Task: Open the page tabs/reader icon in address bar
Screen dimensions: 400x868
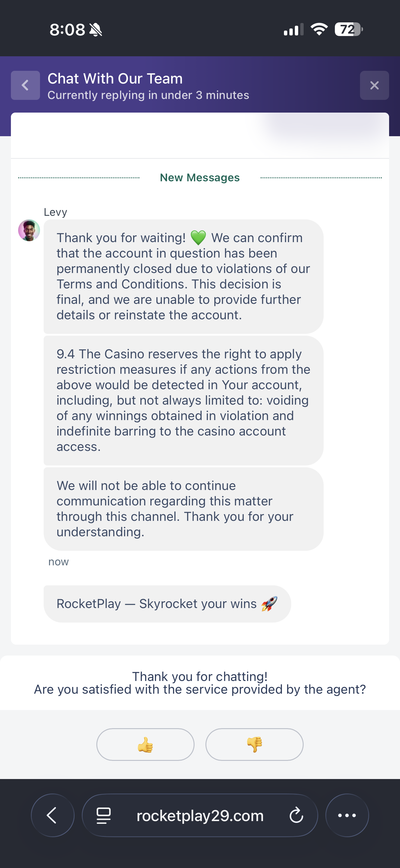Action: click(x=104, y=815)
